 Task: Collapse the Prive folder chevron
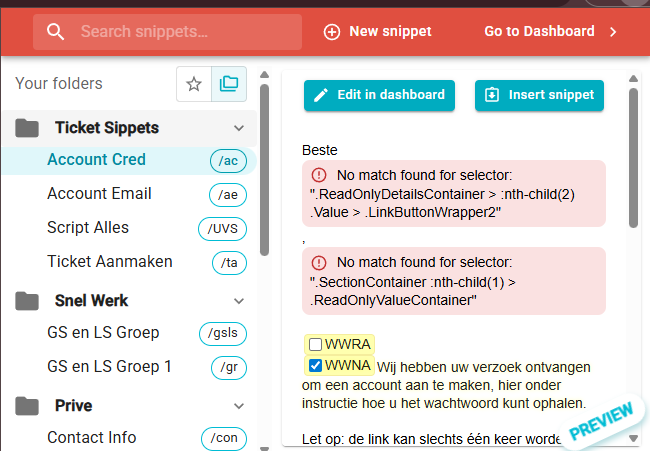[239, 405]
